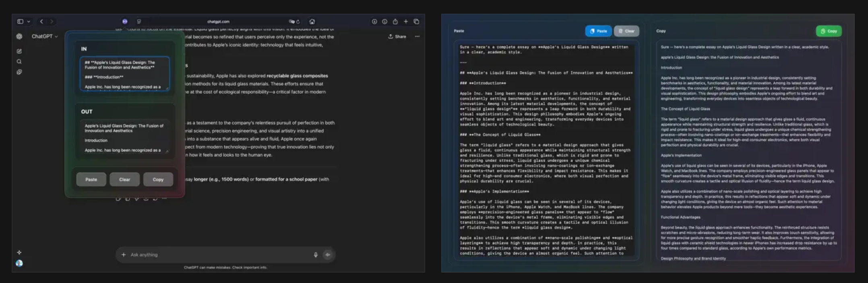
Task: Show Safari downloads
Action: tap(374, 21)
